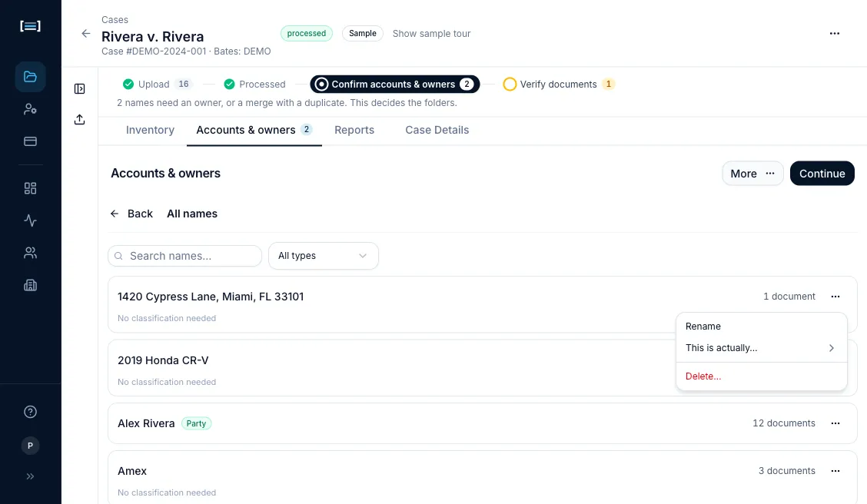The width and height of the screenshot is (867, 504).
Task: Switch to the Reports tab
Action: (x=354, y=130)
